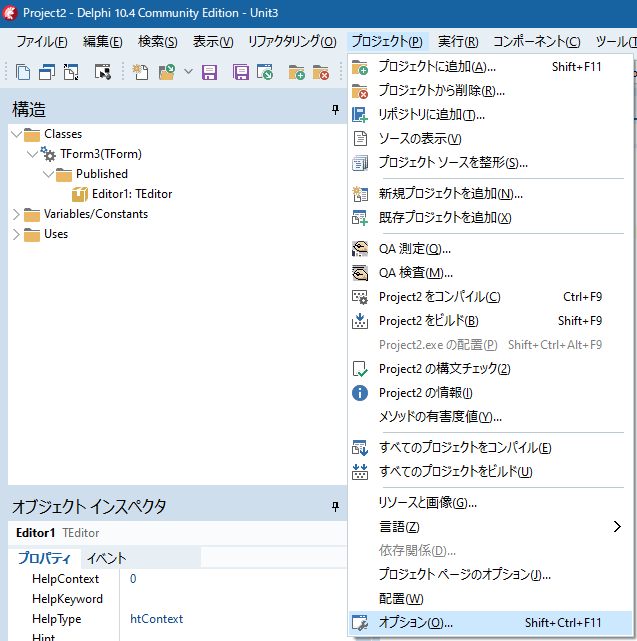Click the HelpType property value htContext

tap(156, 619)
